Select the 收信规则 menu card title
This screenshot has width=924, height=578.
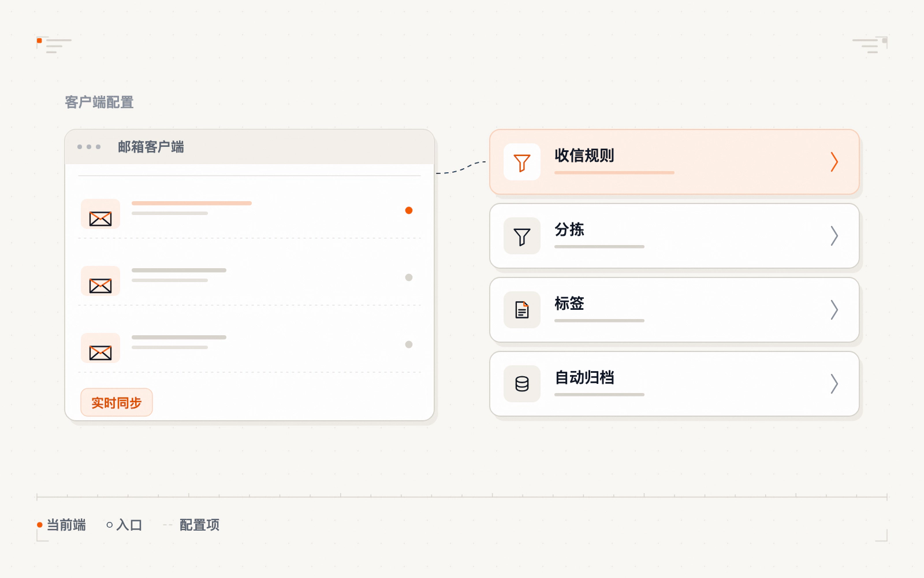(584, 155)
